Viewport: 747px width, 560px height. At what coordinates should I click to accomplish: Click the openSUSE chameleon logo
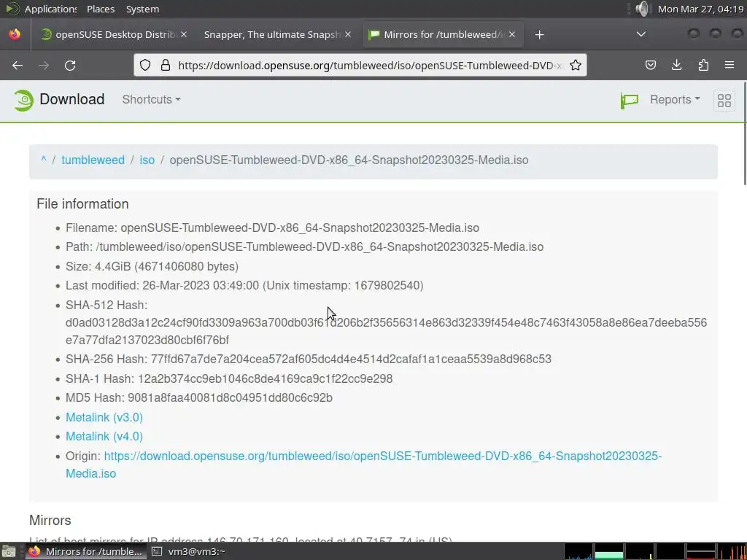23,100
